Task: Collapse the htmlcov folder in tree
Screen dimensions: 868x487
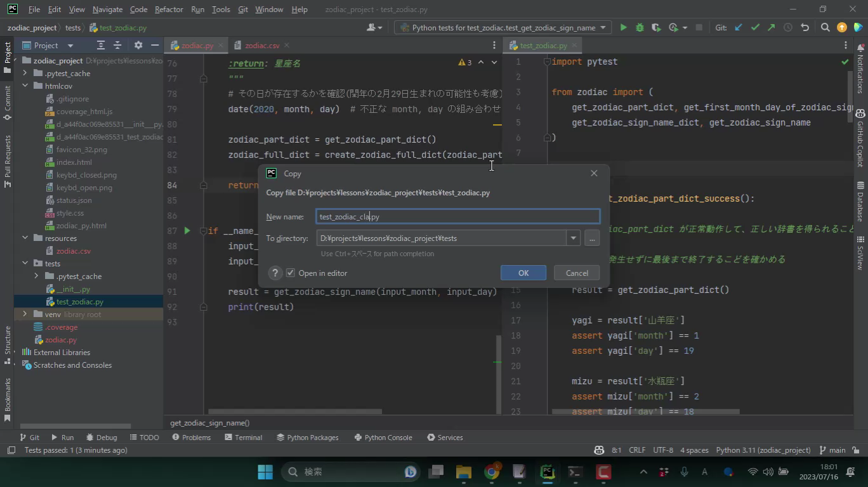Action: 25,86
